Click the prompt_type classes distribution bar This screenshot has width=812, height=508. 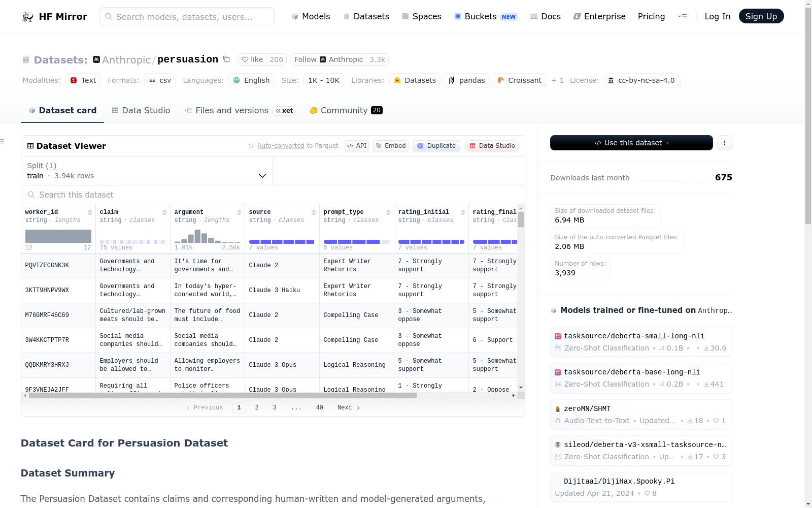click(x=356, y=242)
